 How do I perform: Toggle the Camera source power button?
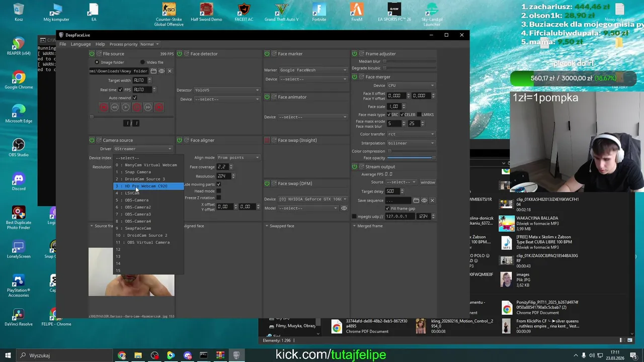(92, 140)
